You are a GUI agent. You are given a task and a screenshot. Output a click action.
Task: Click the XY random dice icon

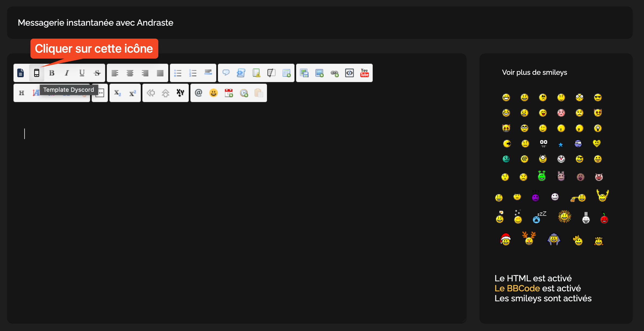pyautogui.click(x=180, y=93)
